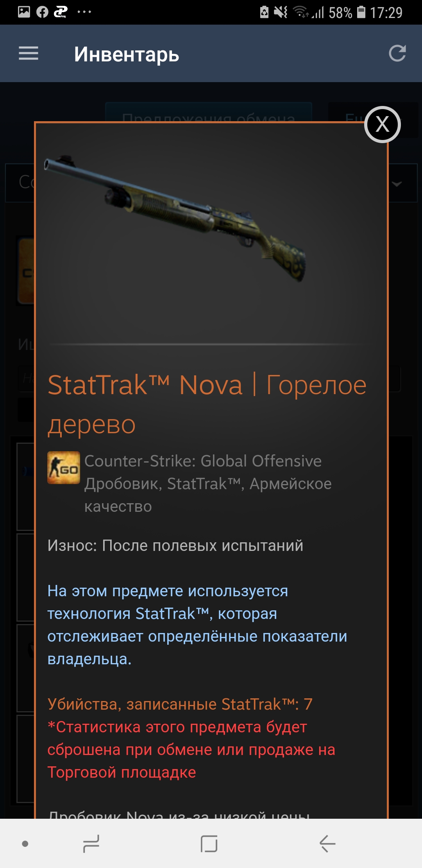422x868 pixels.
Task: Tap the StatTrak recorded kills line
Action: click(x=180, y=704)
